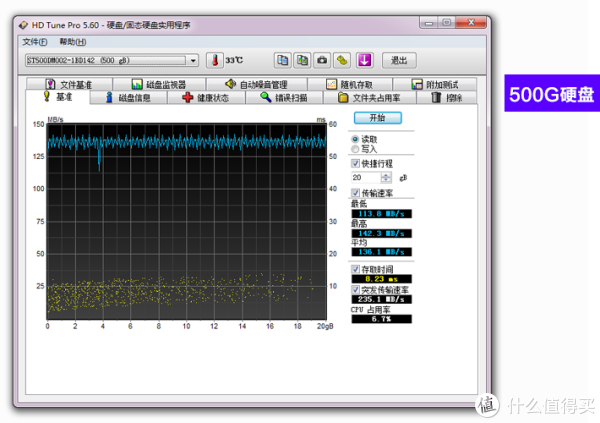Viewport: 600px width, 423px height.
Task: Click the 磁盘监视器 chart icon
Action: pos(137,84)
